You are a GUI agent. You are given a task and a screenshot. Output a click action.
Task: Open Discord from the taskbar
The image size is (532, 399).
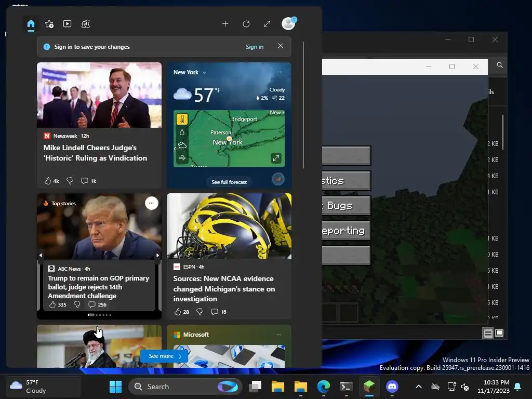point(392,387)
